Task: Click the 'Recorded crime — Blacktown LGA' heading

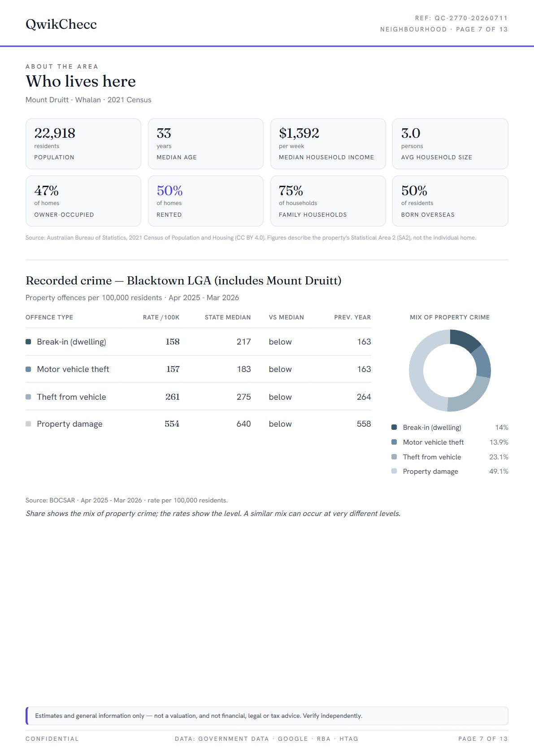Action: pyautogui.click(x=183, y=280)
